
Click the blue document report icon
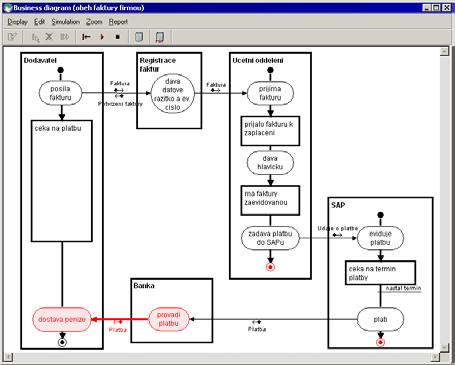(139, 37)
